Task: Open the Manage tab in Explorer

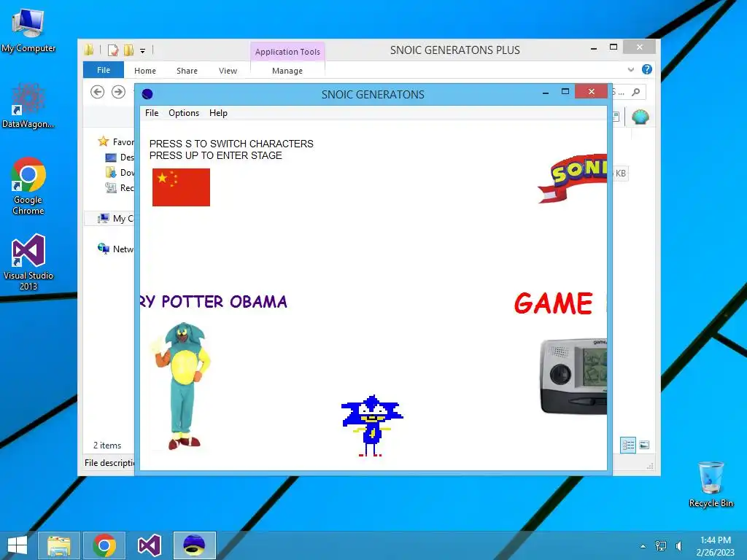Action: point(287,71)
